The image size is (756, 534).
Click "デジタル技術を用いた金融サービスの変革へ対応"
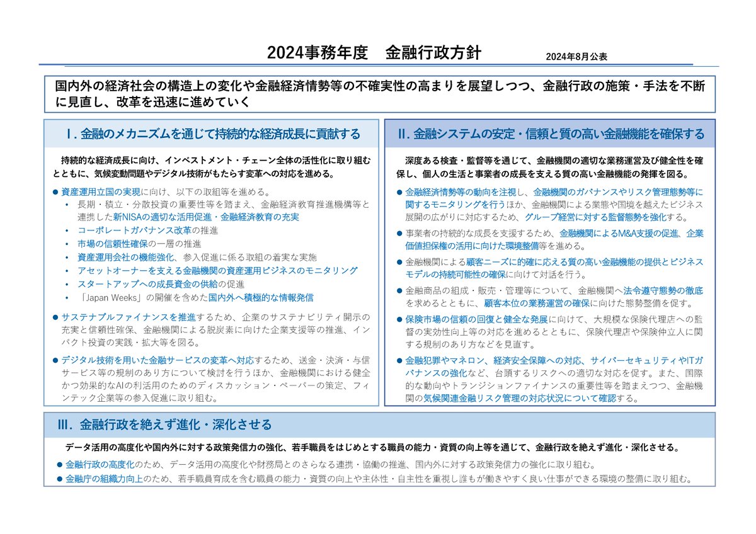[x=157, y=360]
